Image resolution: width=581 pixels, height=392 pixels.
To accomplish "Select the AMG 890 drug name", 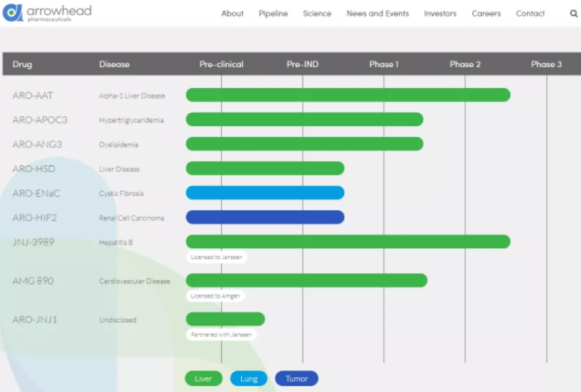I will [33, 281].
